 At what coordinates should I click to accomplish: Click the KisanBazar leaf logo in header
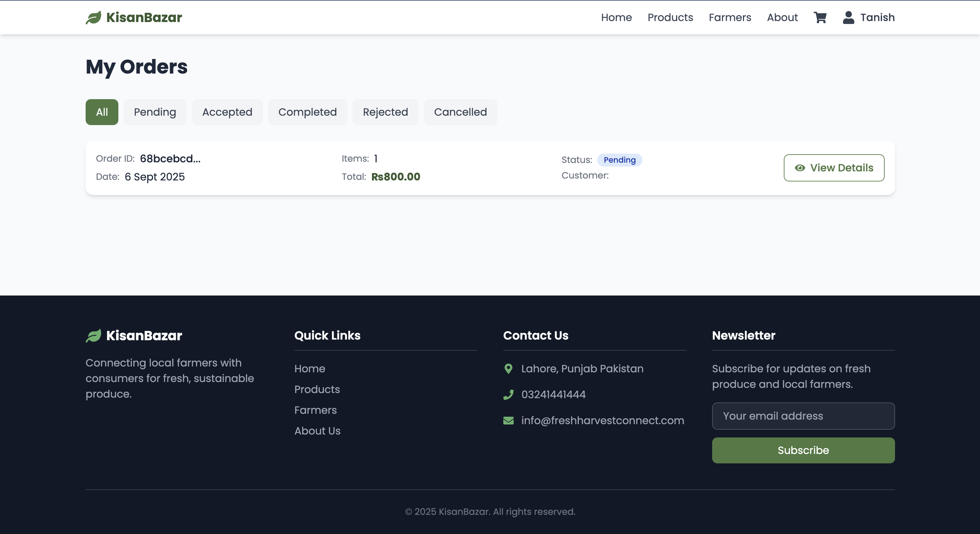[94, 17]
